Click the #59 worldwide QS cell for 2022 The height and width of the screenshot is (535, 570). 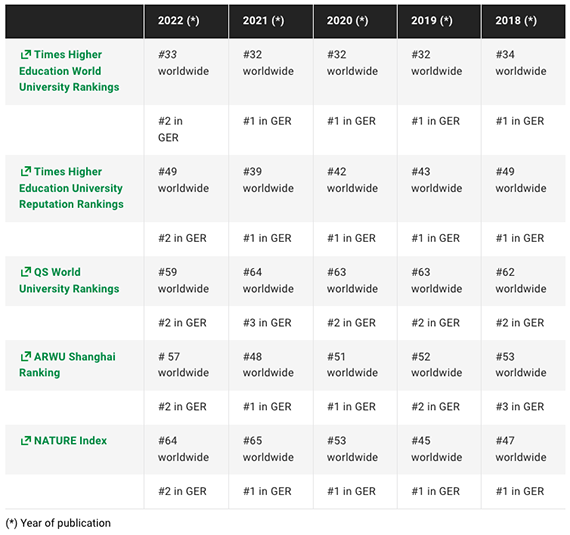point(186,281)
